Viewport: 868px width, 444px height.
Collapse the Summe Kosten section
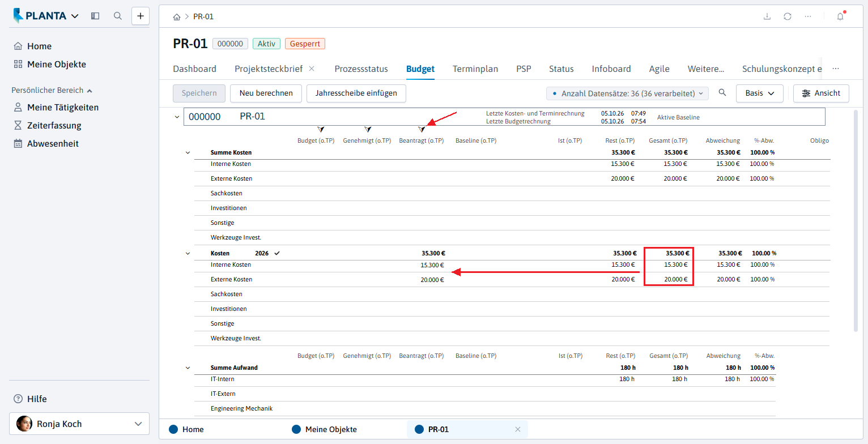(x=188, y=152)
